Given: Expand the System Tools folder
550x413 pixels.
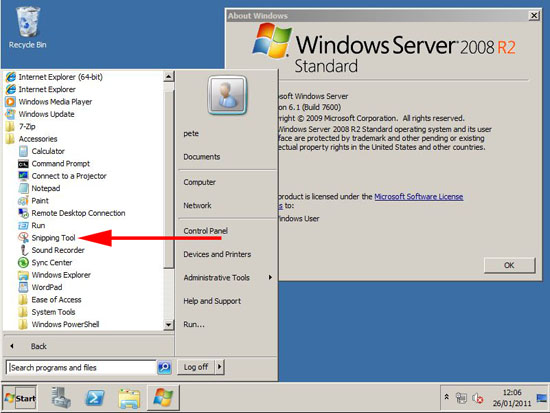Looking at the screenshot, I should [x=47, y=312].
